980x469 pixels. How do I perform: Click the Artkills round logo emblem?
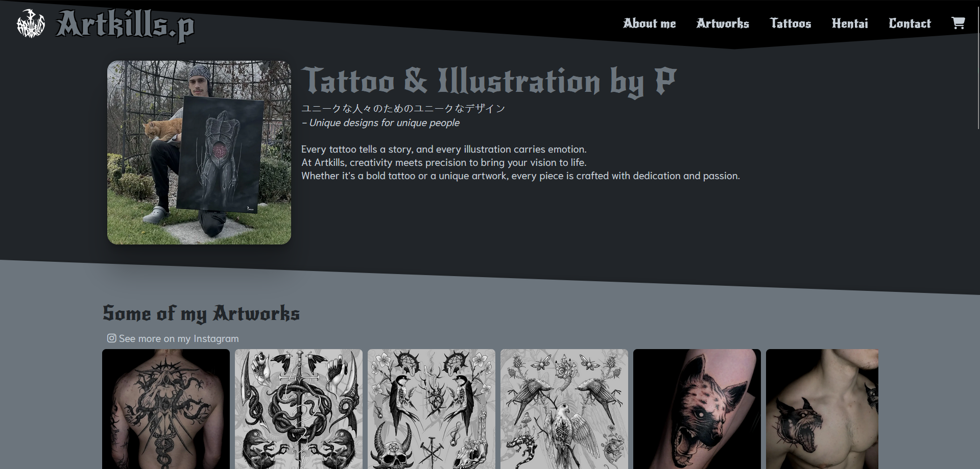pyautogui.click(x=31, y=24)
